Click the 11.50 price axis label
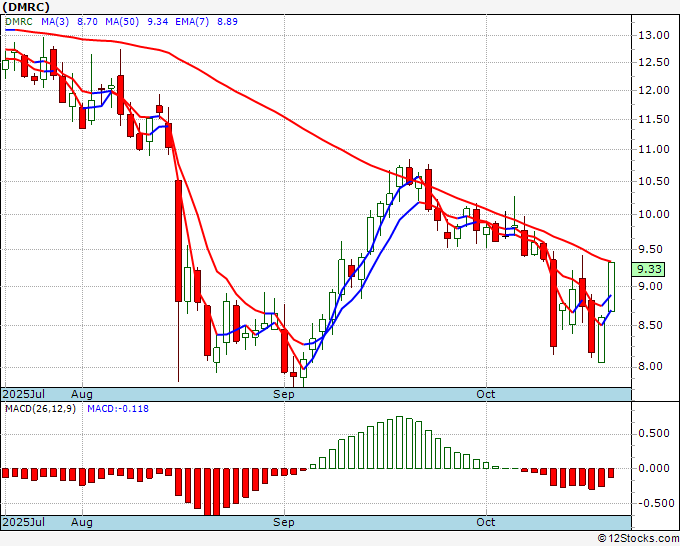This screenshot has width=680, height=546. pyautogui.click(x=654, y=119)
